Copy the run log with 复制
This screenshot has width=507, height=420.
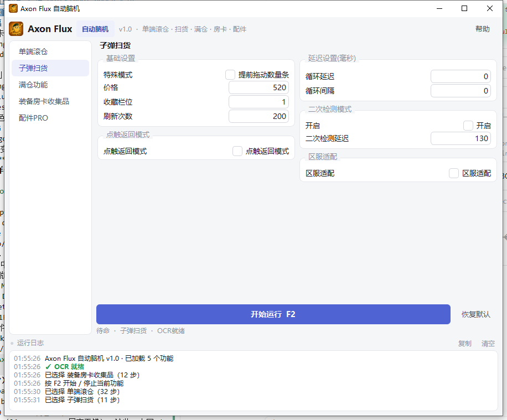tap(464, 344)
